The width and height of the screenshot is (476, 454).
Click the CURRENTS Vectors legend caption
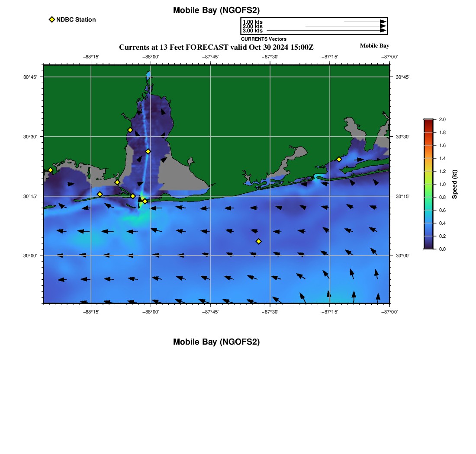264,39
